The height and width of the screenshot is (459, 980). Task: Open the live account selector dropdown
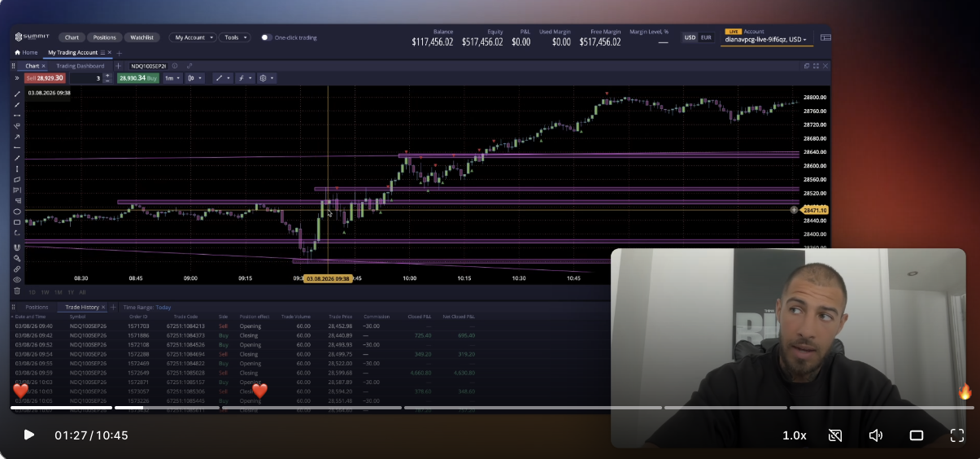[765, 39]
